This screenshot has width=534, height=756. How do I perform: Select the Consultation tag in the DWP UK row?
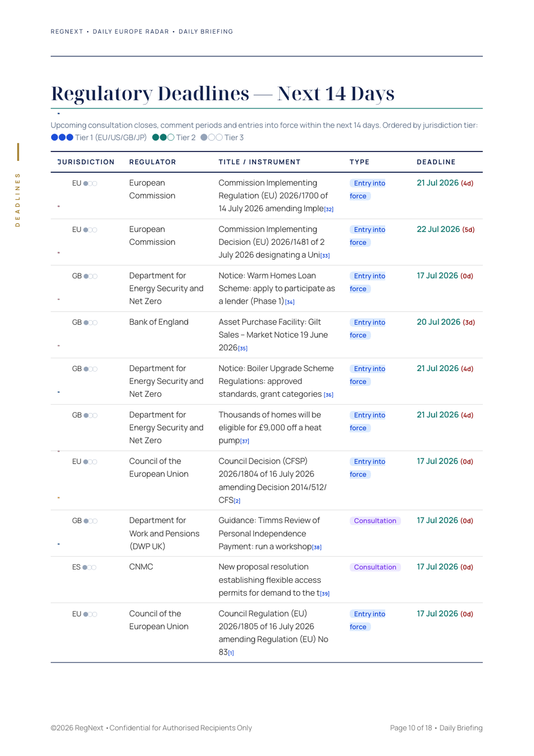pos(375,520)
